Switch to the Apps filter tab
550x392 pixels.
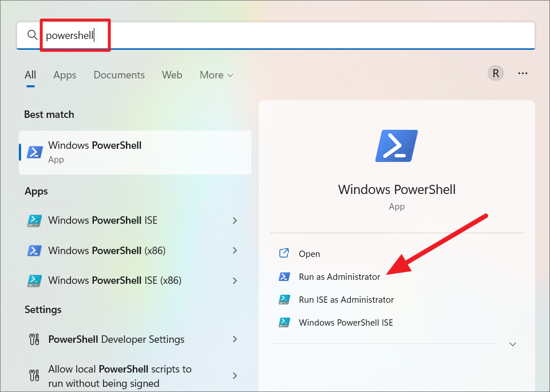(x=65, y=75)
